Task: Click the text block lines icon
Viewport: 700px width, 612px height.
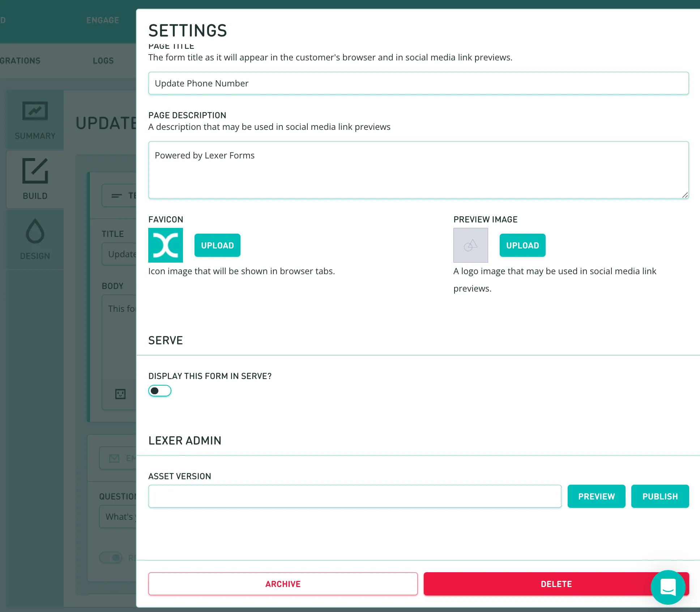Action: point(116,196)
